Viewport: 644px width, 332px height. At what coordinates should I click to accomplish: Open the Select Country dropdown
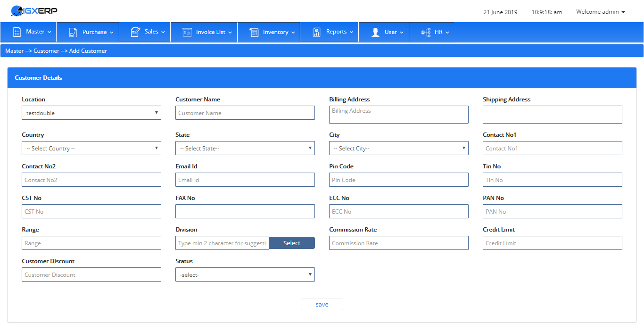(91, 148)
